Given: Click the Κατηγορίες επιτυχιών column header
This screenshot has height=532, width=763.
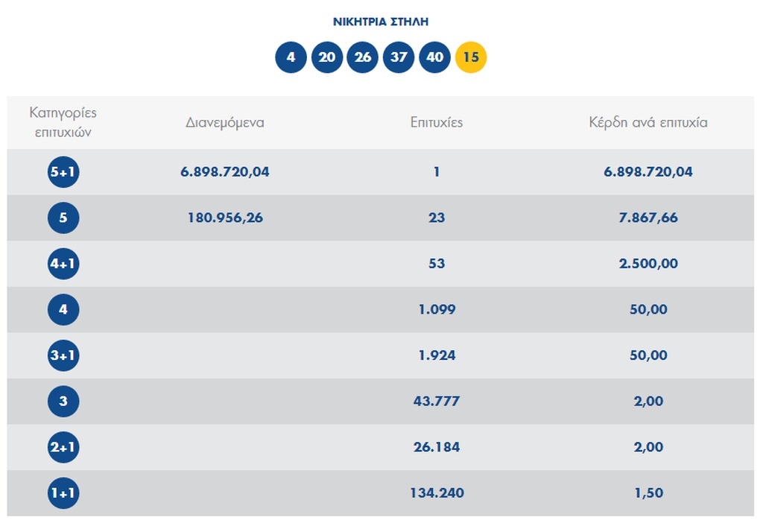Looking at the screenshot, I should pyautogui.click(x=63, y=123).
